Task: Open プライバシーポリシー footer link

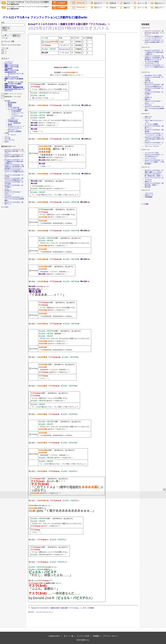Action: point(111,636)
